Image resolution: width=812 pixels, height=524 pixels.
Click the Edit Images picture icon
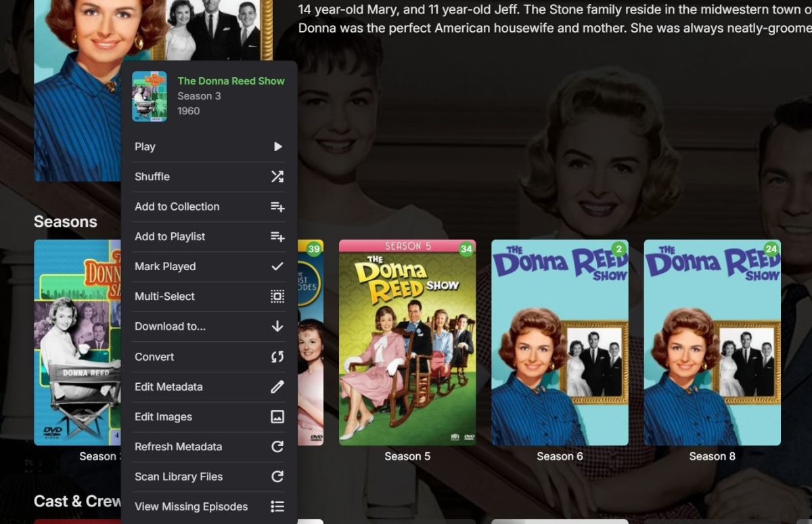[x=277, y=416]
